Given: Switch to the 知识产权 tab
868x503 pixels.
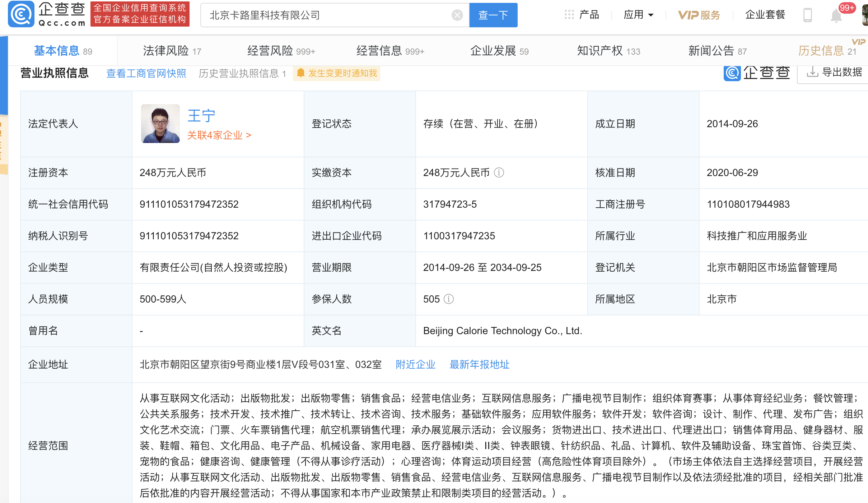Looking at the screenshot, I should [608, 51].
